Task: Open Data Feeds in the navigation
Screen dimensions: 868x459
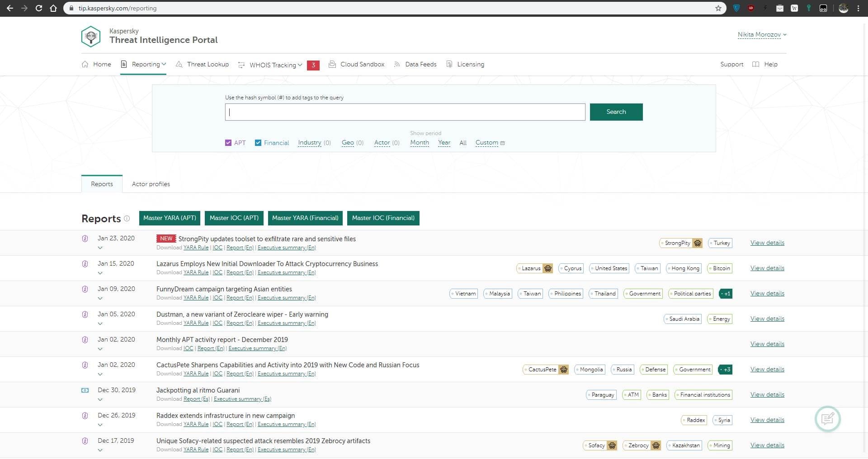Action: pyautogui.click(x=415, y=64)
